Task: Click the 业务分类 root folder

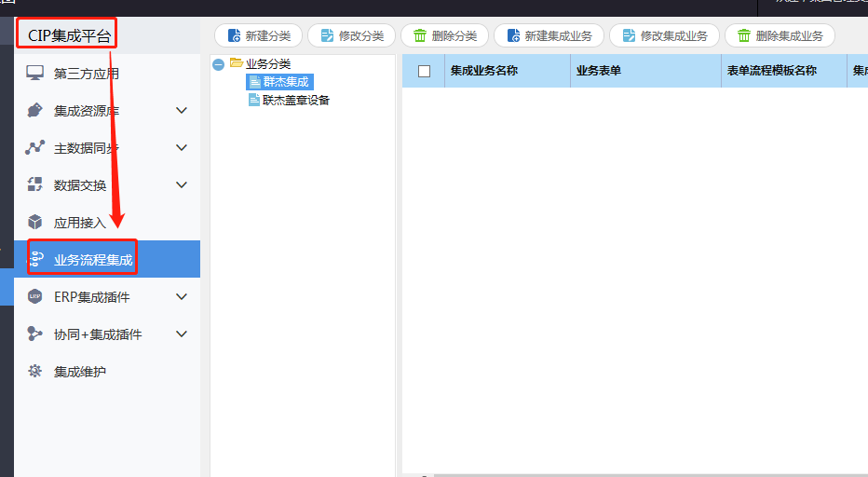Action: (268, 63)
